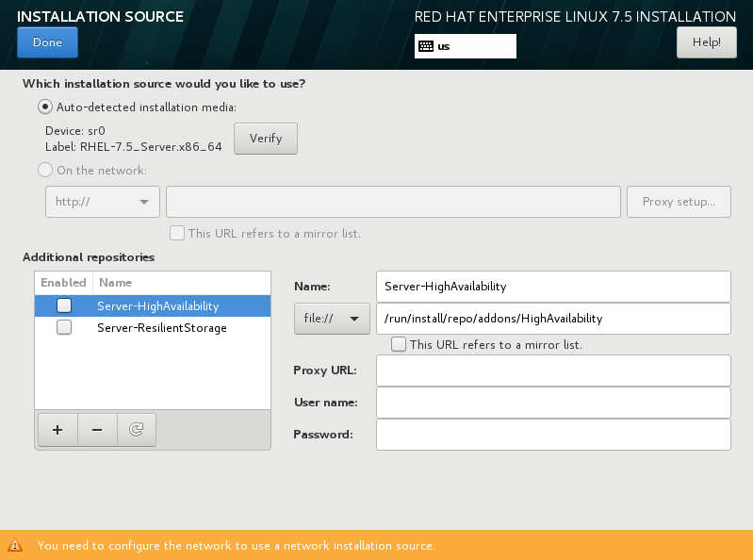Select the Server-ResilientStorage row
This screenshot has height=560, width=753.
(153, 327)
